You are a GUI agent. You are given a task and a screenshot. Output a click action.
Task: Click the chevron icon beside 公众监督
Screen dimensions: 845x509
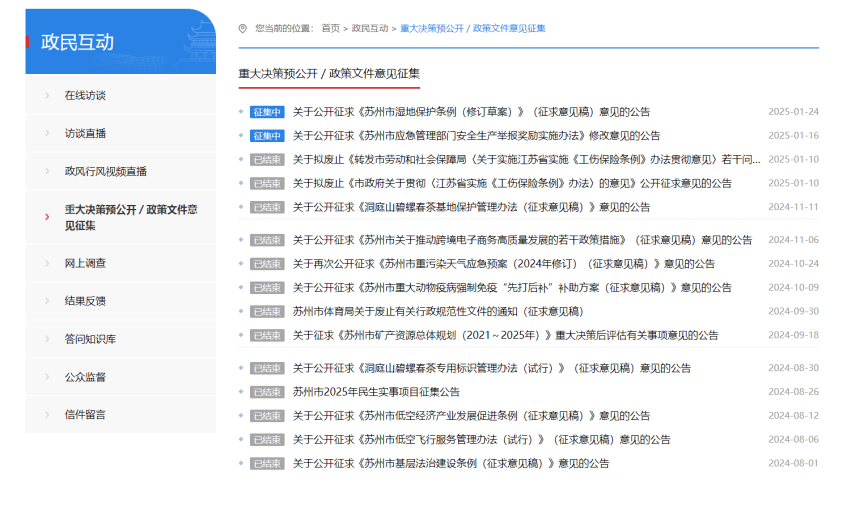click(x=47, y=377)
